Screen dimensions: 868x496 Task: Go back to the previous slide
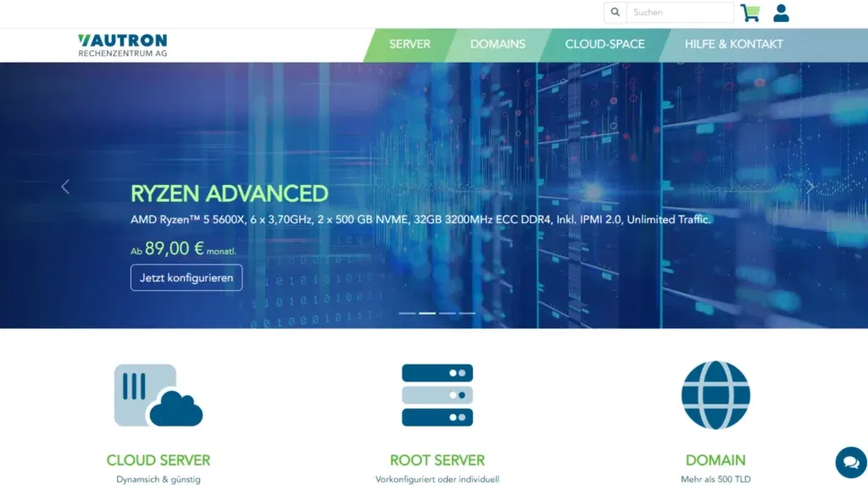pyautogui.click(x=65, y=187)
